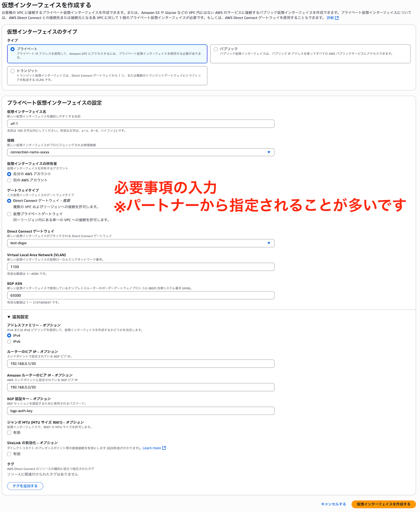Click the BGP 認証キー field bgp-auth-key
420x512 pixels.
coord(141,411)
